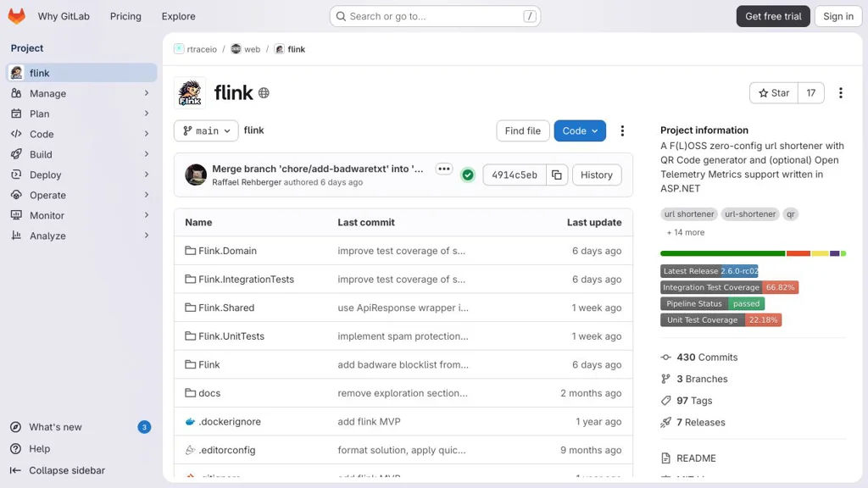The image size is (868, 488).
Task: Copy commit SHA with clipboard icon
Action: click(x=557, y=175)
